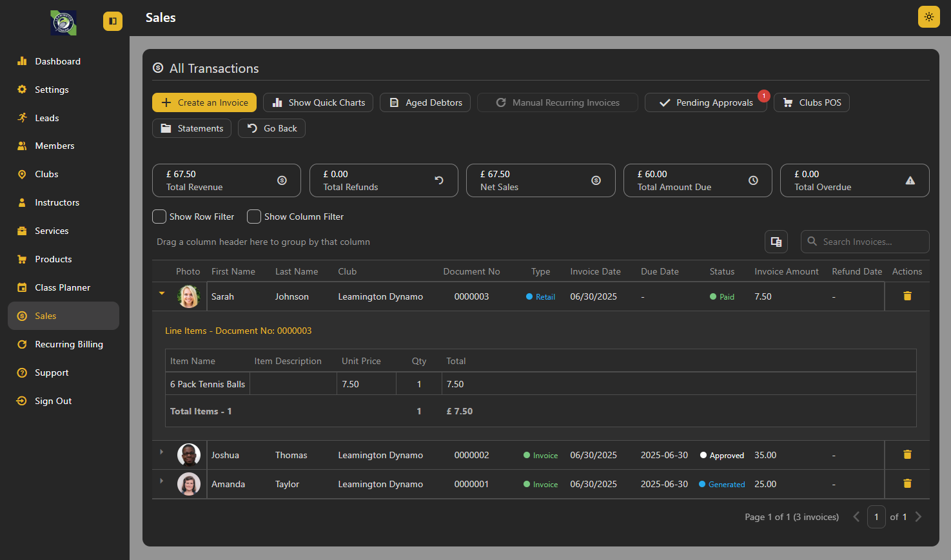The image size is (951, 560).
Task: Open Pending Approvals
Action: point(705,102)
